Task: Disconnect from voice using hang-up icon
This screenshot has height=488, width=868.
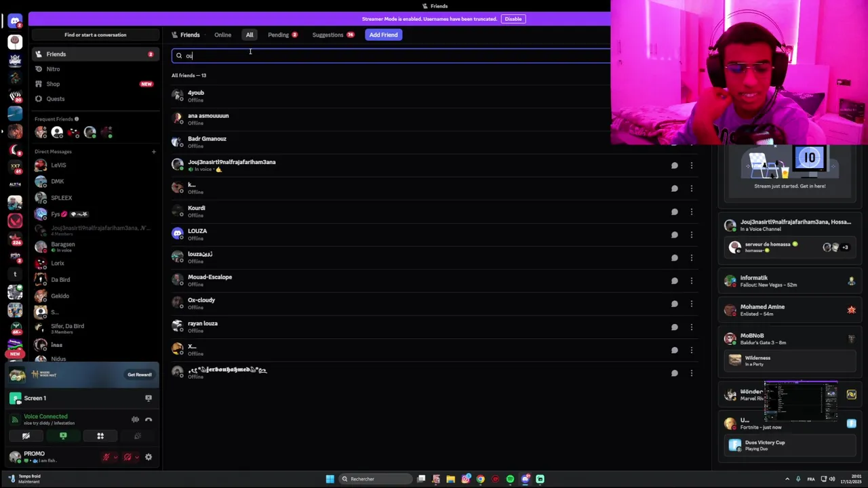Action: pos(149,420)
